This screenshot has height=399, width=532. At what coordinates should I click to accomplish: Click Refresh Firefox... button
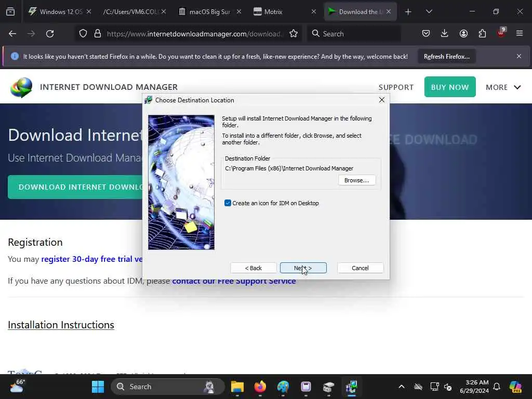click(446, 56)
